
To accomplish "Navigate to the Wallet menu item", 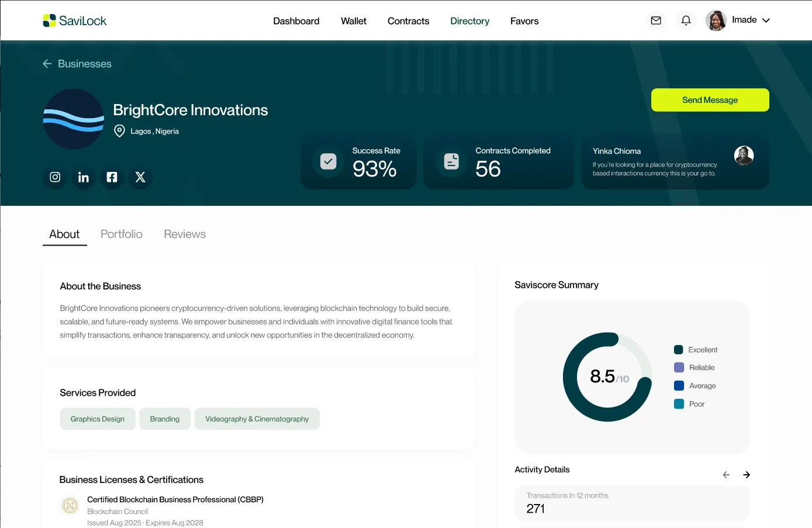I will click(x=353, y=20).
